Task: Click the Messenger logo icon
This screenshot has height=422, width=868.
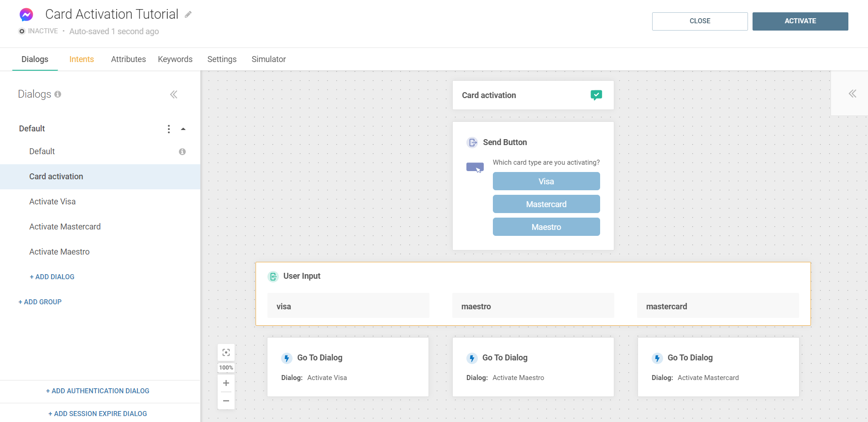Action: point(26,15)
